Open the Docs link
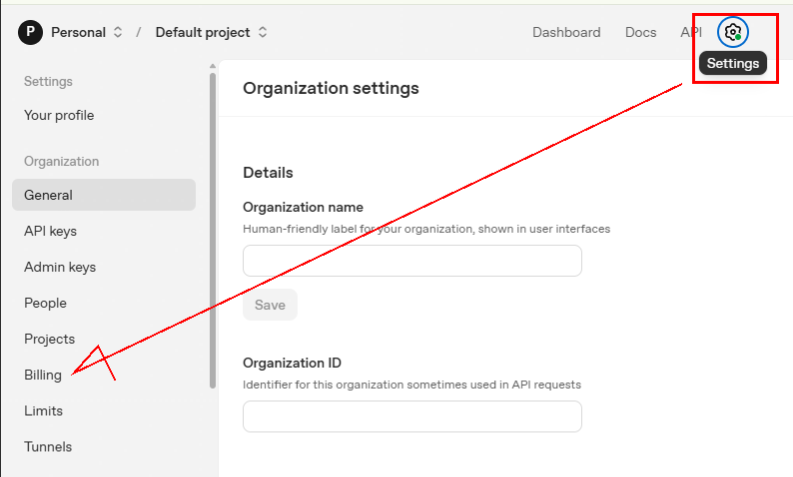Image resolution: width=793 pixels, height=477 pixels. click(640, 32)
